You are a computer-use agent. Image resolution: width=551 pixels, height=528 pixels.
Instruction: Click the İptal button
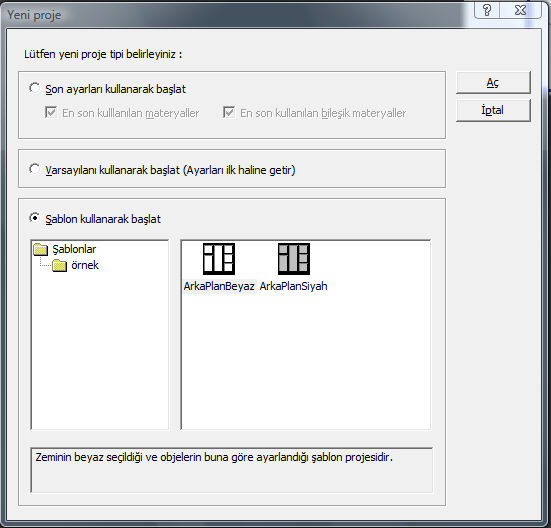[493, 110]
